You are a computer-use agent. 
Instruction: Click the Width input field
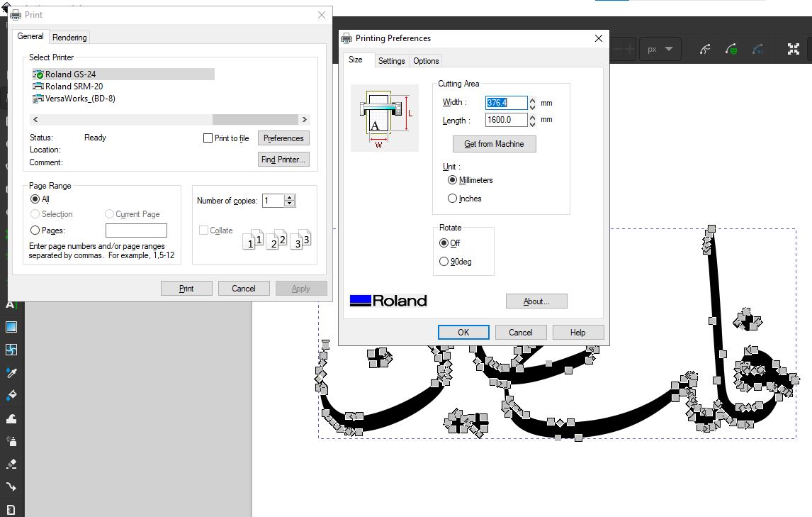506,103
